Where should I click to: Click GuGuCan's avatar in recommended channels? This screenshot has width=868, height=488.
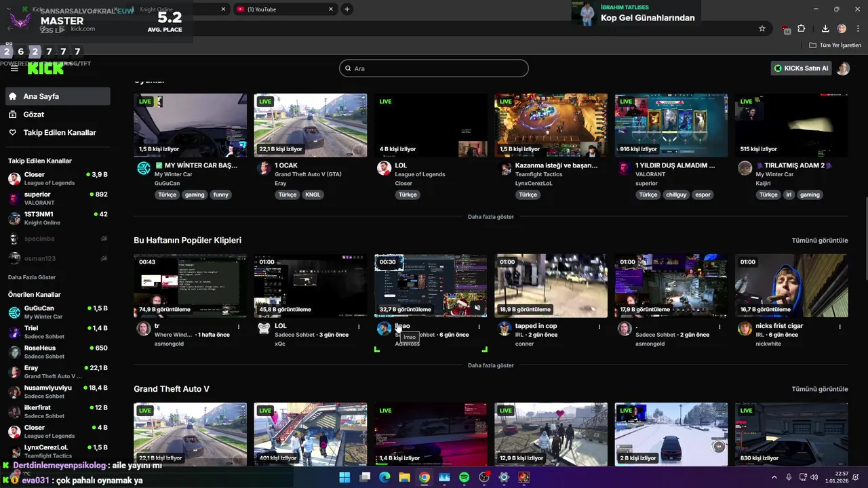point(14,312)
